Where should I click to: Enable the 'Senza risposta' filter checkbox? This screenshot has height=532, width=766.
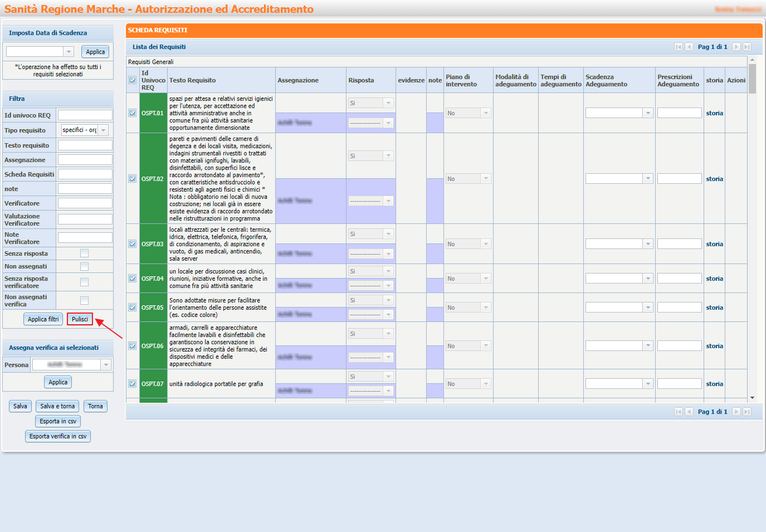click(84, 253)
